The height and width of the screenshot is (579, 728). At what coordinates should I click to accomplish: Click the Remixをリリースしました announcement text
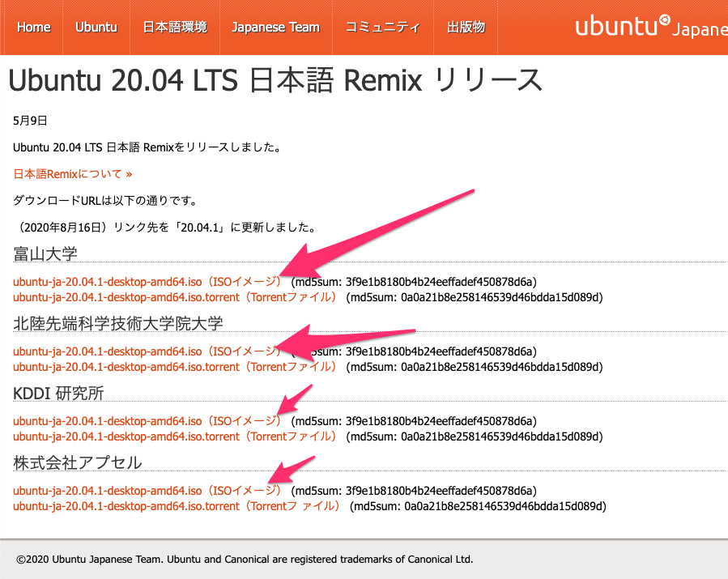click(x=147, y=147)
